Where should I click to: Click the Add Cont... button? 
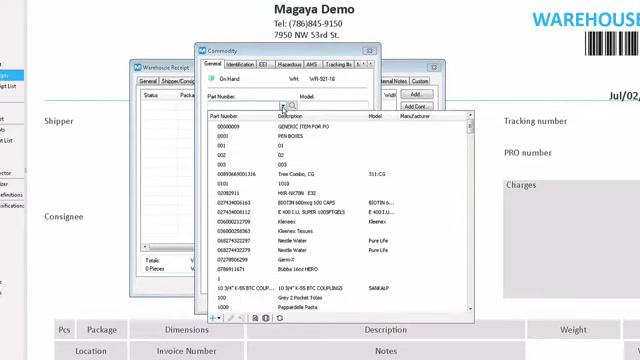tap(416, 107)
